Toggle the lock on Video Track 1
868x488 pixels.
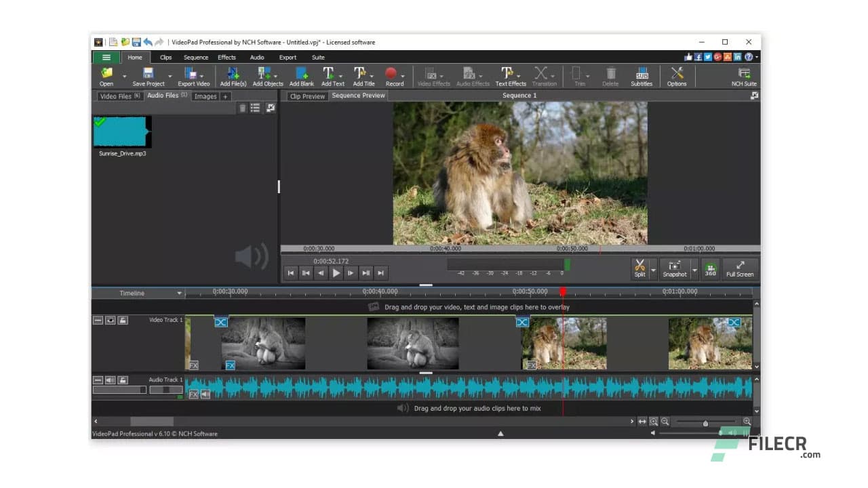click(123, 320)
